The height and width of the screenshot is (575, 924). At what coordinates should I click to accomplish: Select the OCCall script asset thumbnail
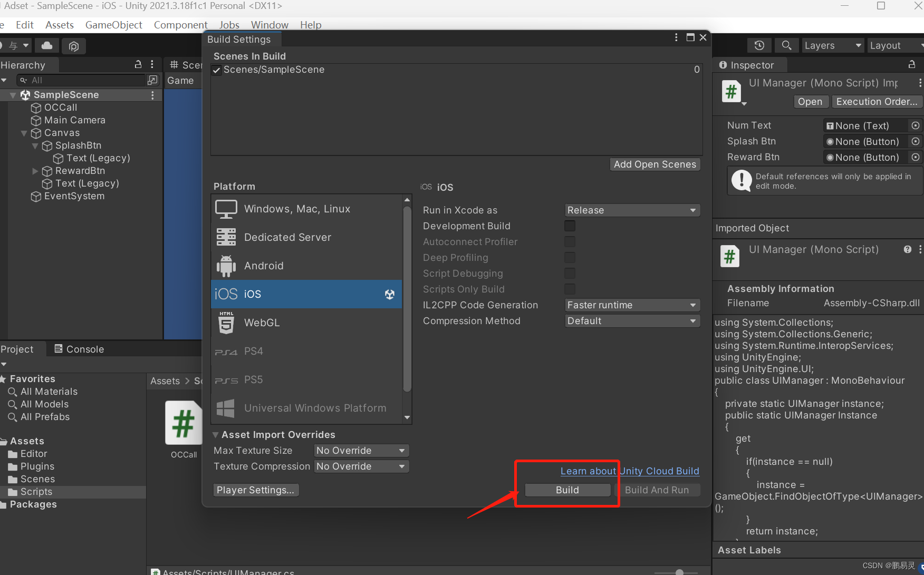pyautogui.click(x=184, y=423)
